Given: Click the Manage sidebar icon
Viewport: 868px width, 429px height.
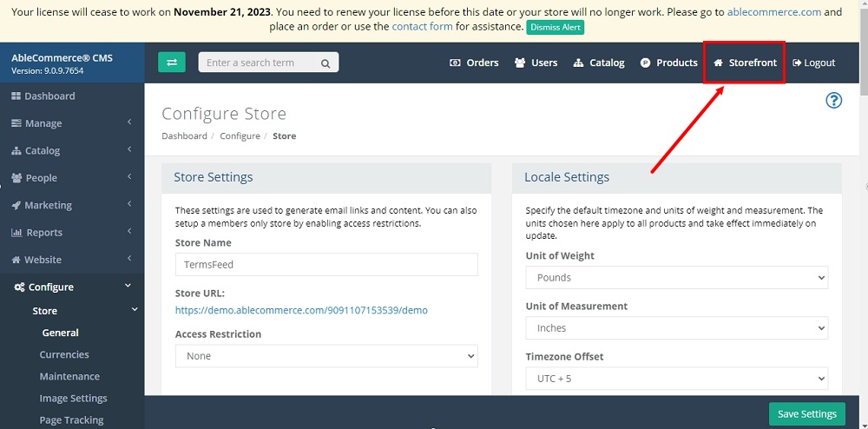Looking at the screenshot, I should pos(16,123).
